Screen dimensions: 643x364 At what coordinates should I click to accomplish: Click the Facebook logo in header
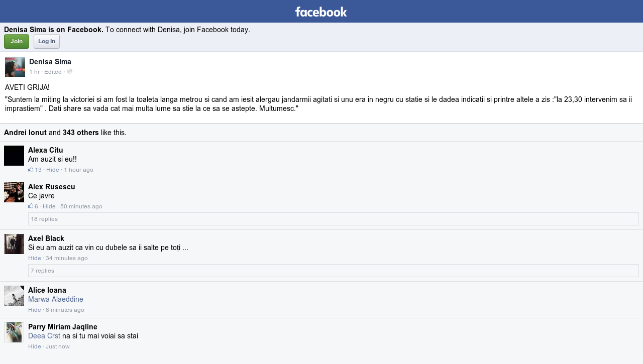(321, 12)
